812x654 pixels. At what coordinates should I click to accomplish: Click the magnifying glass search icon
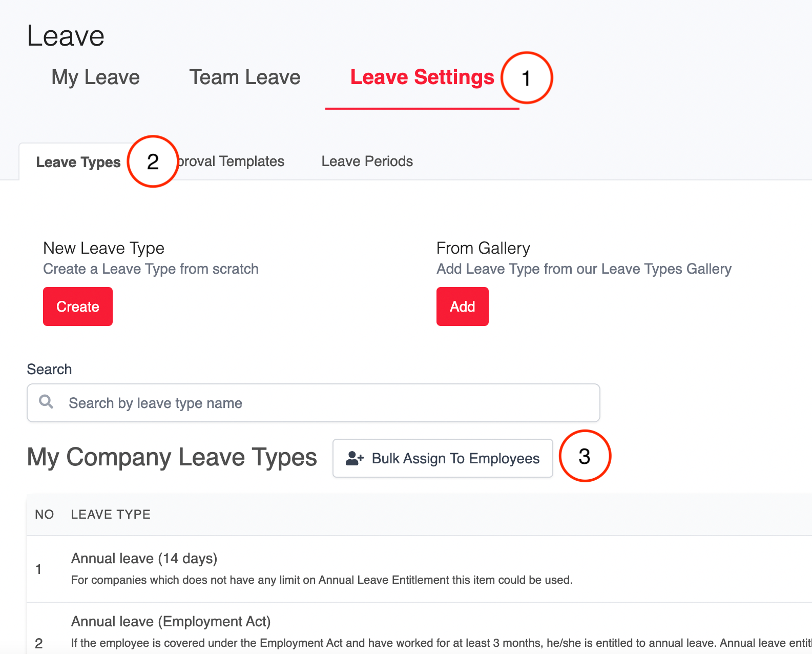click(46, 402)
